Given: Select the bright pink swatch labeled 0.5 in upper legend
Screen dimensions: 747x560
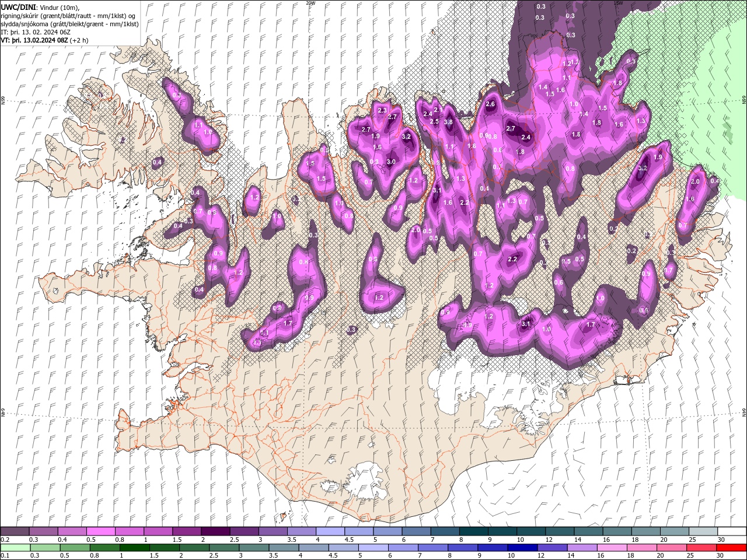Looking at the screenshot, I should (101, 531).
